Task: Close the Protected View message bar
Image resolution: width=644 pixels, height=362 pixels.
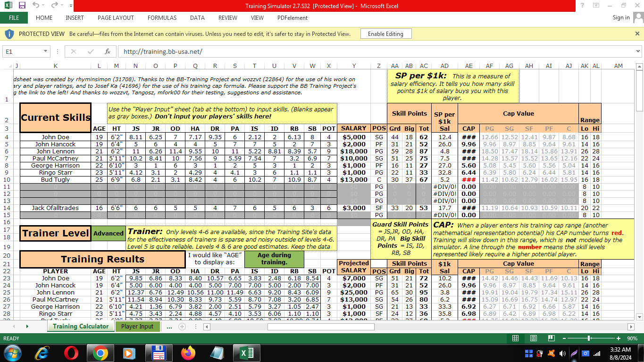Action: [x=637, y=34]
